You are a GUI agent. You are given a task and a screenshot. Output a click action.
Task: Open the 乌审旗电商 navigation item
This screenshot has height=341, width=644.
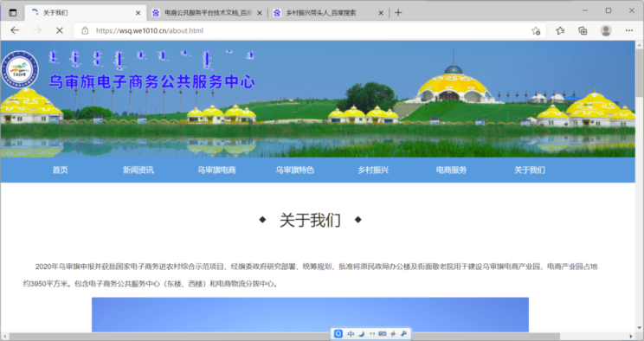tap(216, 170)
